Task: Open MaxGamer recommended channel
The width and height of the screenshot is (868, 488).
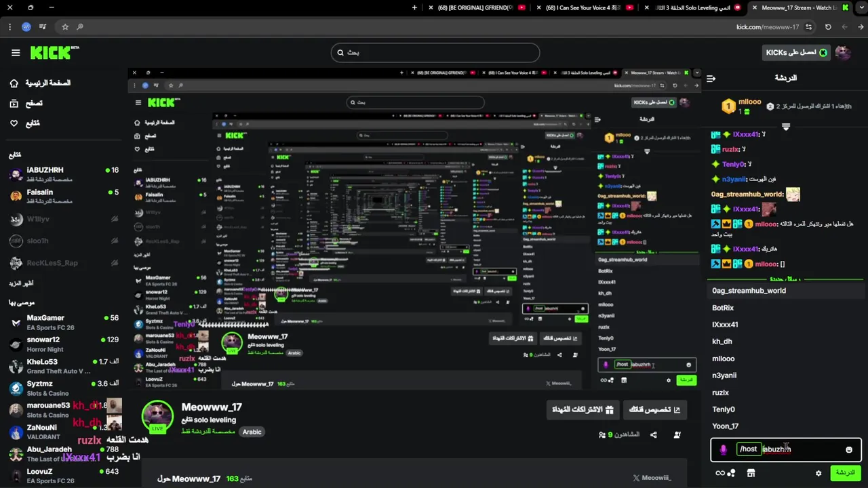Action: pyautogui.click(x=64, y=323)
